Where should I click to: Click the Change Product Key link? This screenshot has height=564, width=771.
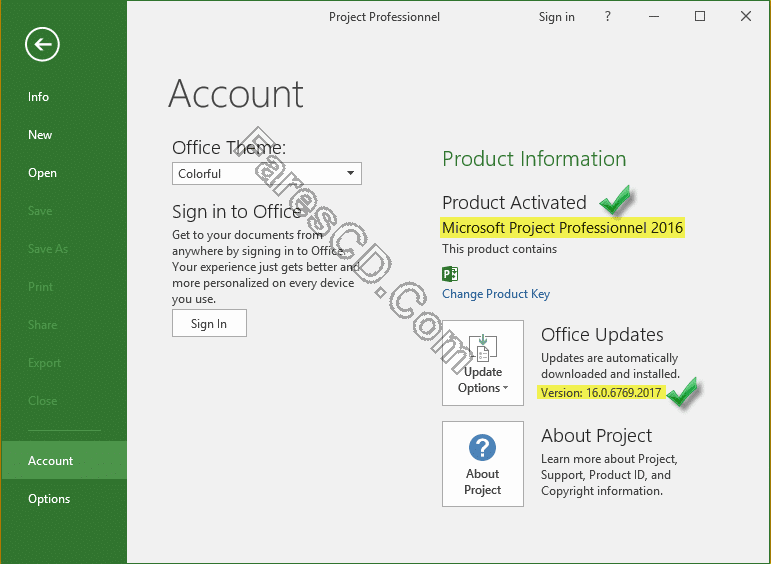pos(496,294)
